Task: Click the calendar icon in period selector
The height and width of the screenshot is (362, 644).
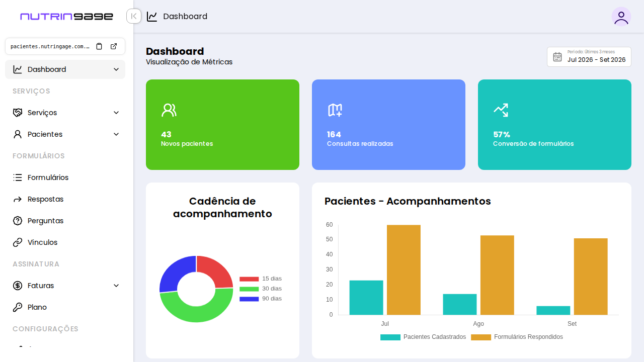Action: [557, 57]
